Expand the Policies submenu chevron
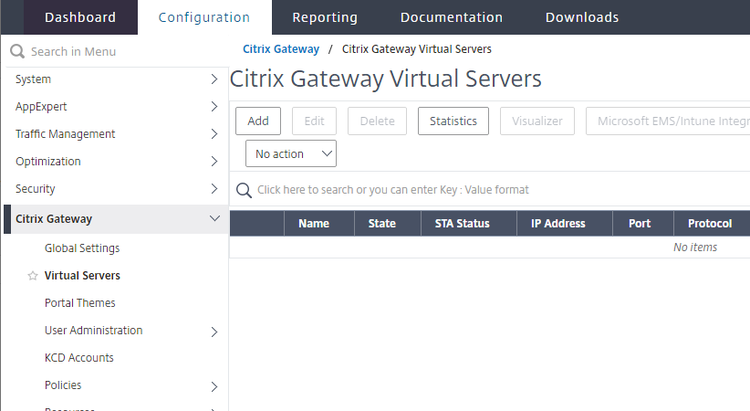 click(214, 387)
